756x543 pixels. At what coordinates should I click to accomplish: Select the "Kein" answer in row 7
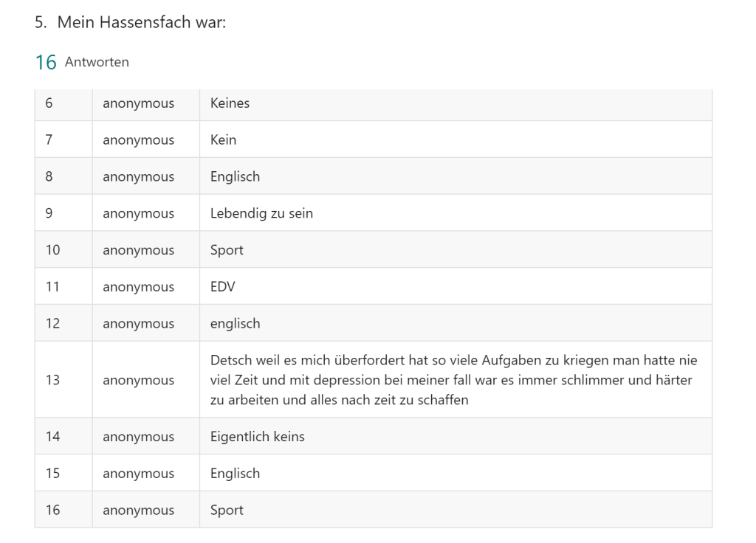click(224, 140)
